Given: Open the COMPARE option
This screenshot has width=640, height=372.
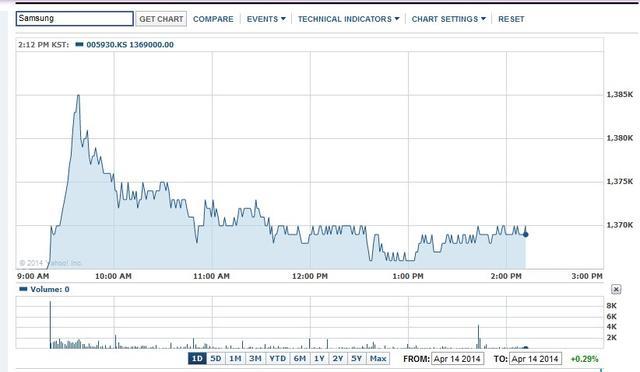Looking at the screenshot, I should pos(213,19).
